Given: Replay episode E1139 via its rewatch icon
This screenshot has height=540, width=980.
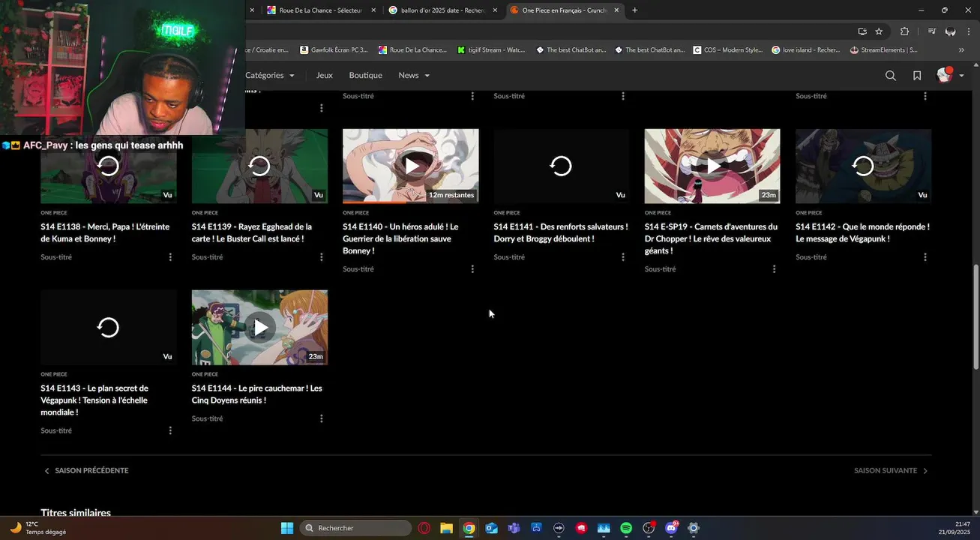Looking at the screenshot, I should click(x=259, y=166).
